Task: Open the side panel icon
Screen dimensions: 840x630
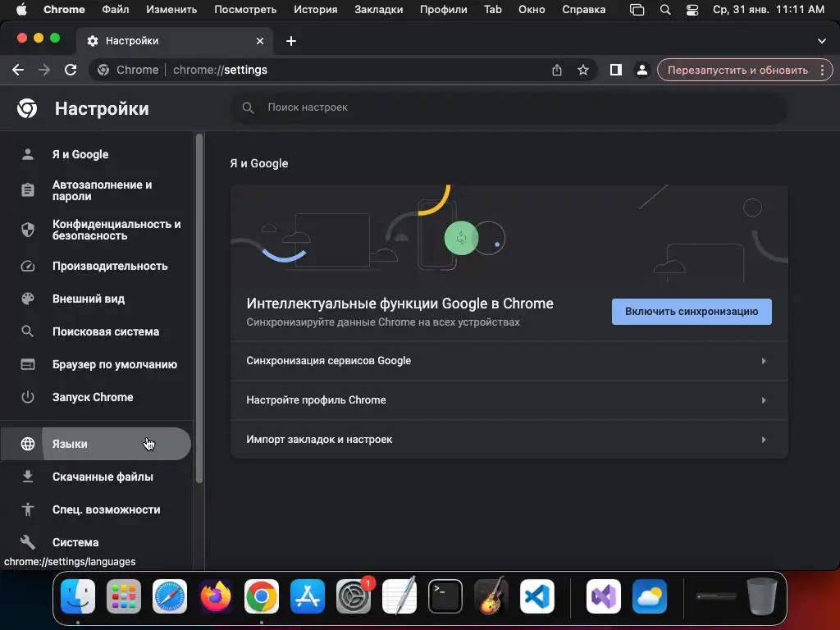Action: pos(616,71)
